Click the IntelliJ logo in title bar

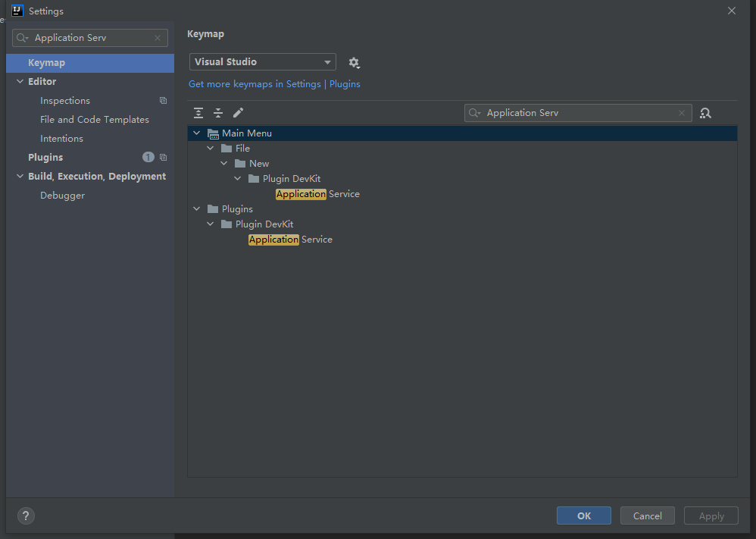click(17, 10)
